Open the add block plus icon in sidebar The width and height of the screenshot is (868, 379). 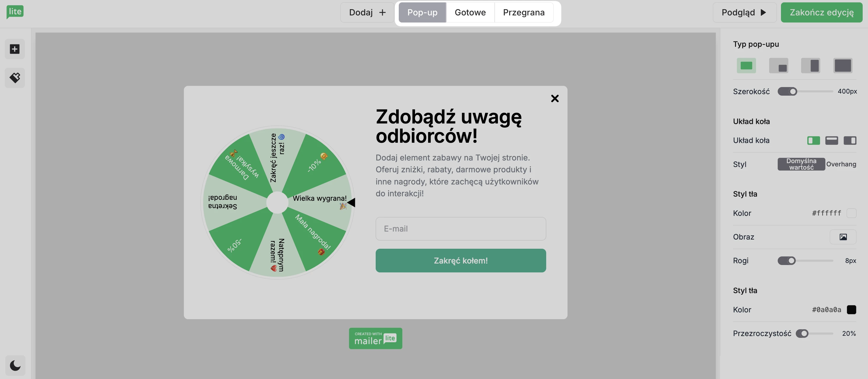15,49
